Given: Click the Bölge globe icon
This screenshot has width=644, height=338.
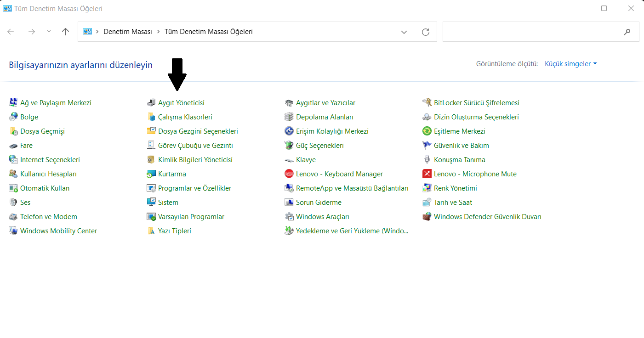Looking at the screenshot, I should tap(13, 117).
